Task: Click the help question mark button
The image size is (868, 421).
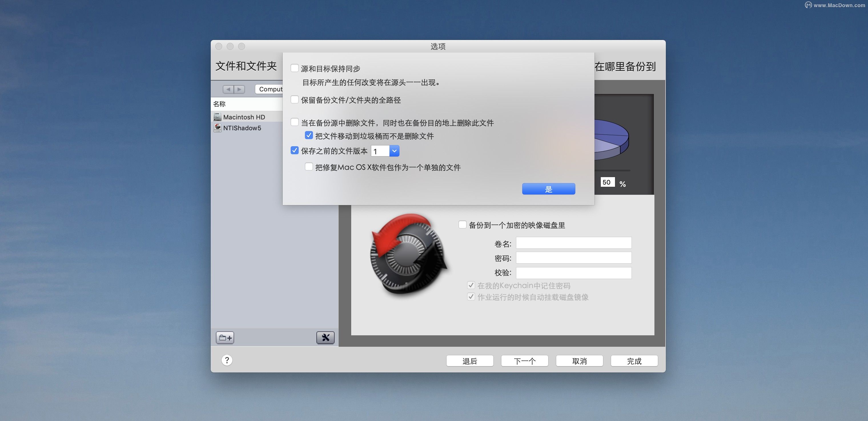Action: point(227,360)
